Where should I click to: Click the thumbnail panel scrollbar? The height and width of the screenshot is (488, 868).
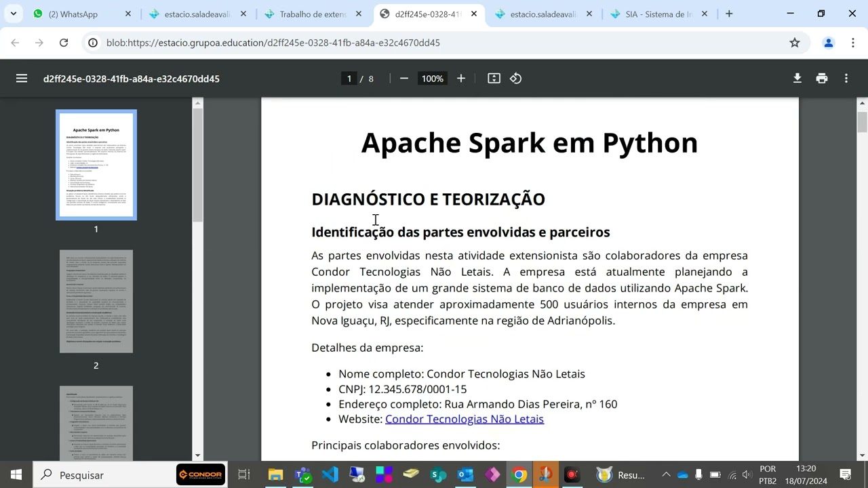point(198,166)
